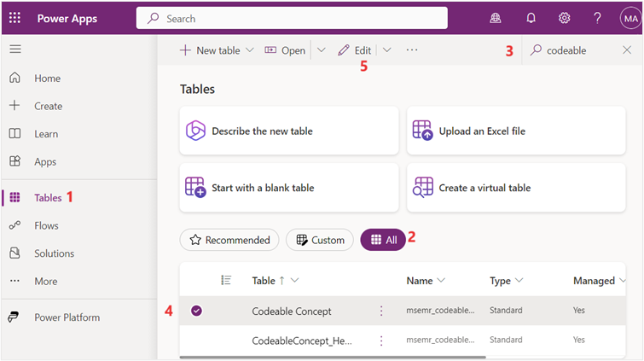Expand the Edit split-button chevron
The image size is (644, 361).
click(x=387, y=50)
